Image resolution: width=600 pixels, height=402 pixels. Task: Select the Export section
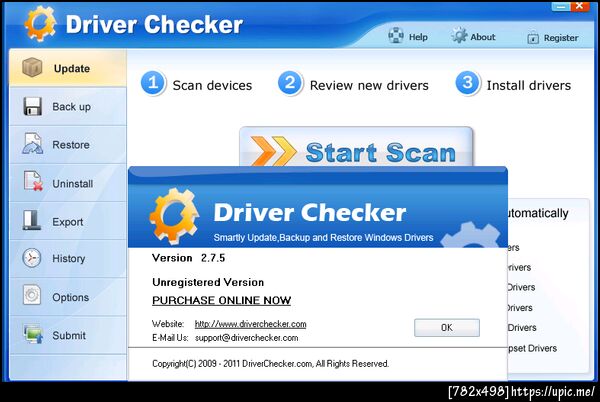[x=68, y=221]
